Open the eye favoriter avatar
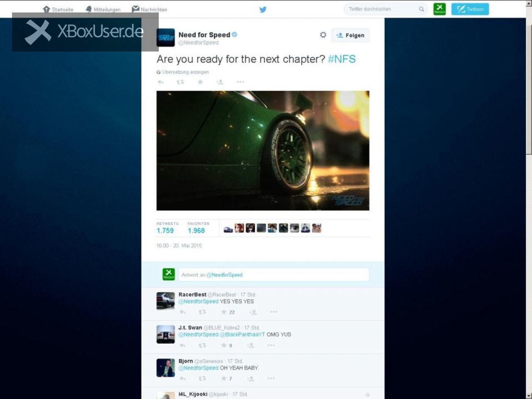This screenshot has width=532, height=399. click(294, 228)
